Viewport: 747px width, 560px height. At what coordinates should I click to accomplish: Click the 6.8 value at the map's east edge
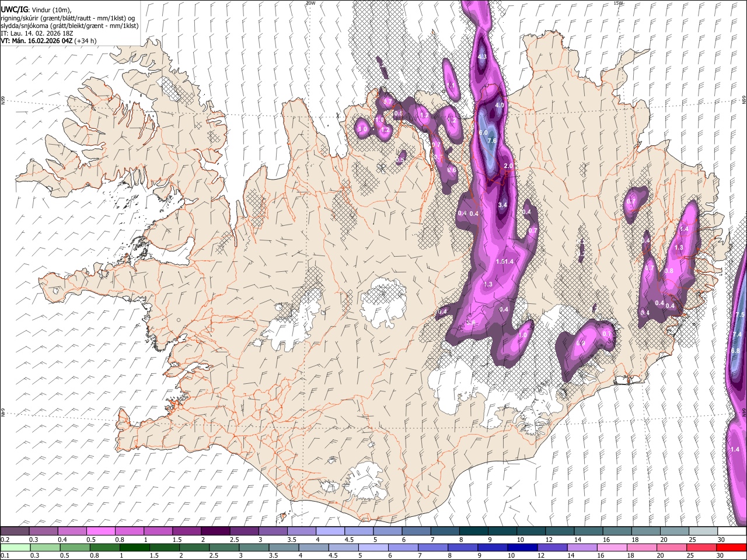tap(735, 351)
